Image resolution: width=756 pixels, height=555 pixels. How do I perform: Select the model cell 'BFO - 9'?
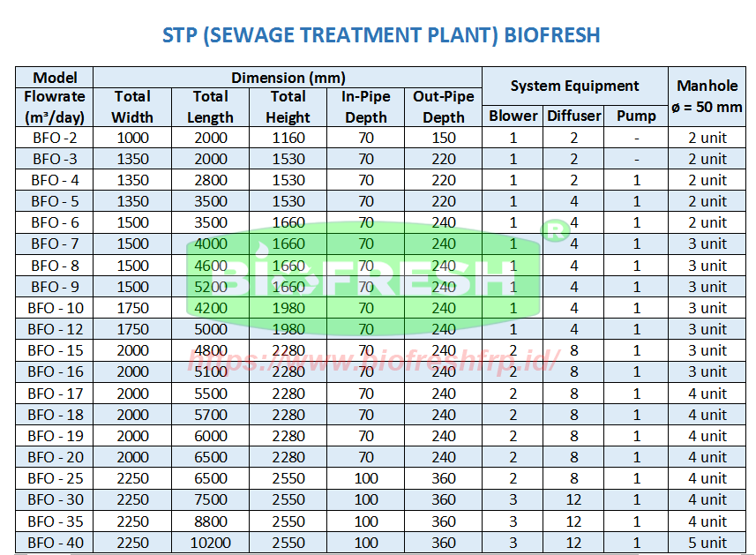click(x=55, y=287)
